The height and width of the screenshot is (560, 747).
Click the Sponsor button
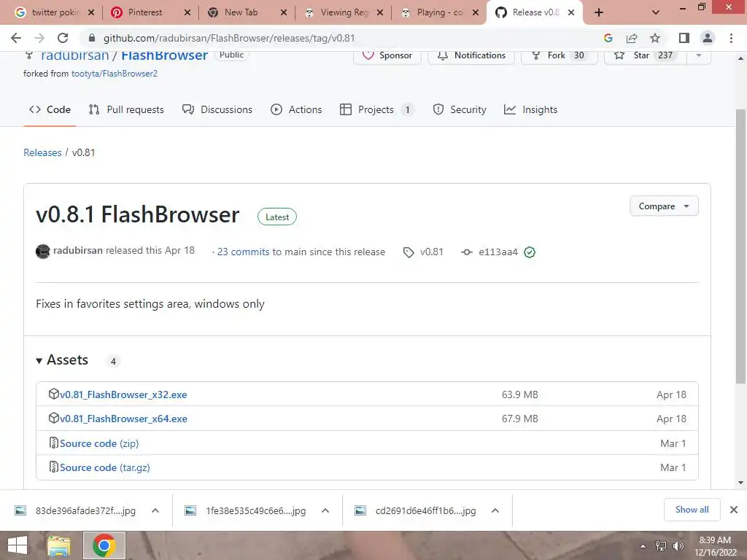[x=387, y=56]
